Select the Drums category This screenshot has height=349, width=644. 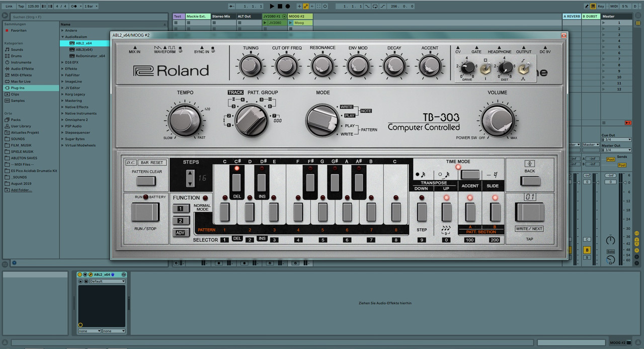pyautogui.click(x=17, y=56)
